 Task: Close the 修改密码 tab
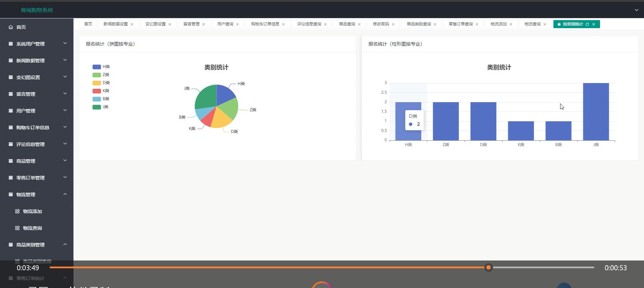coord(393,24)
